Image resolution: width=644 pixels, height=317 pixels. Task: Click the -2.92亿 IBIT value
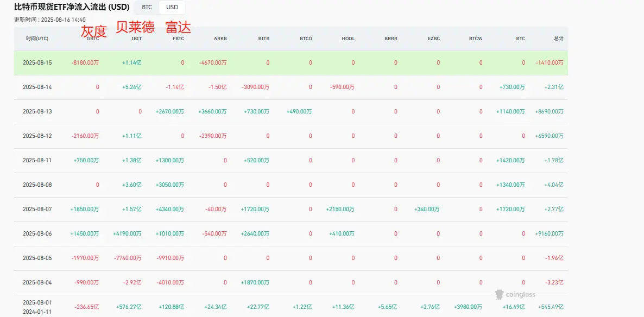[132, 282]
